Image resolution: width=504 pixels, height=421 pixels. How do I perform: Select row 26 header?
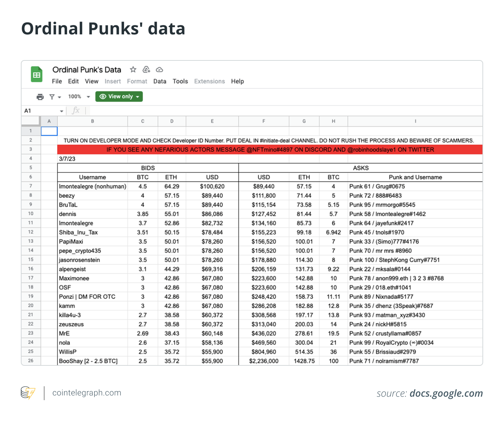click(31, 361)
